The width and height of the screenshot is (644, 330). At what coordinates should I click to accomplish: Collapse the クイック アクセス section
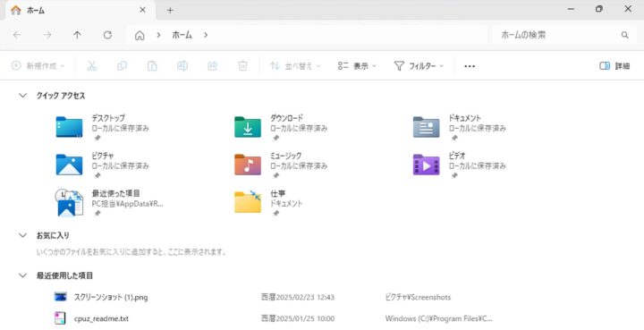22,96
